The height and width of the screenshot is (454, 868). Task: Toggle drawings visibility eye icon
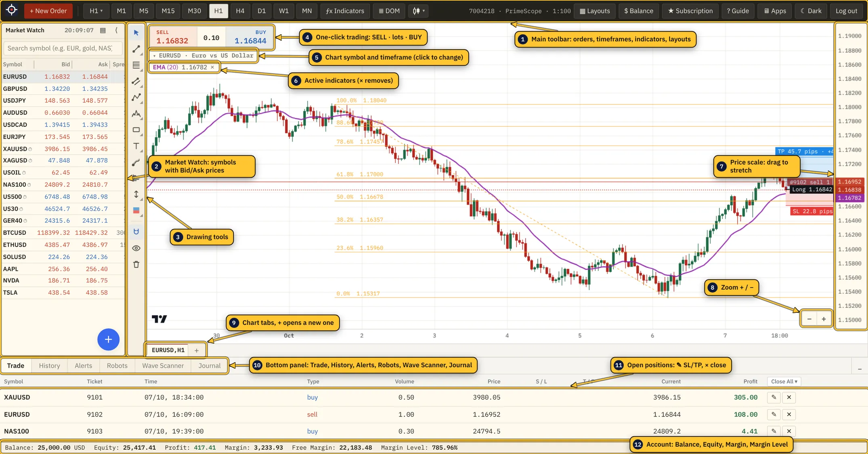click(x=136, y=248)
